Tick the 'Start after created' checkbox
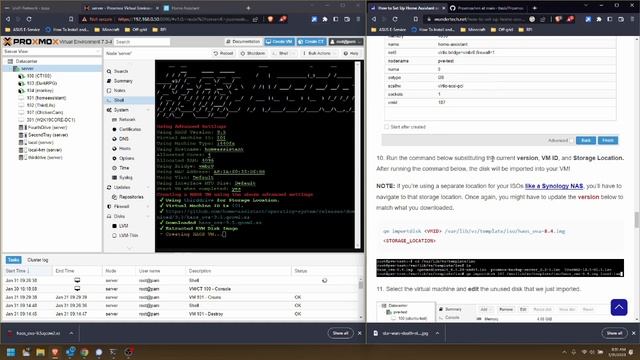The image size is (640, 360). pyautogui.click(x=387, y=127)
